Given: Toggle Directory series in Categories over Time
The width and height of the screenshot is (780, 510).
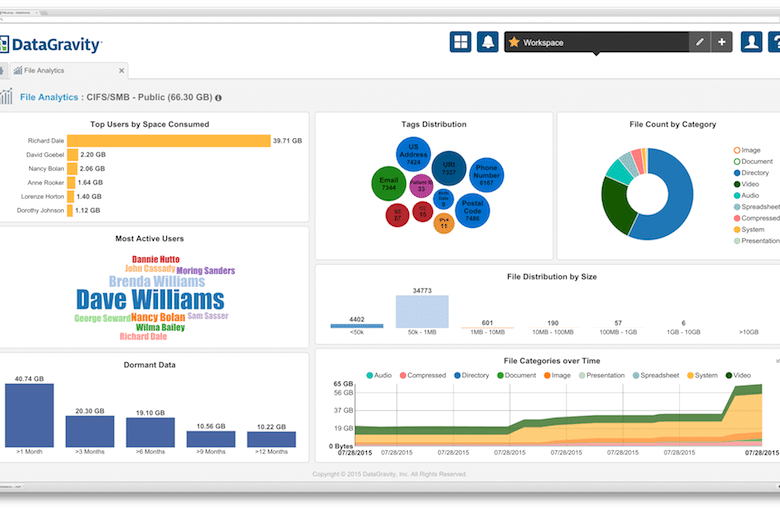Looking at the screenshot, I should tap(472, 375).
